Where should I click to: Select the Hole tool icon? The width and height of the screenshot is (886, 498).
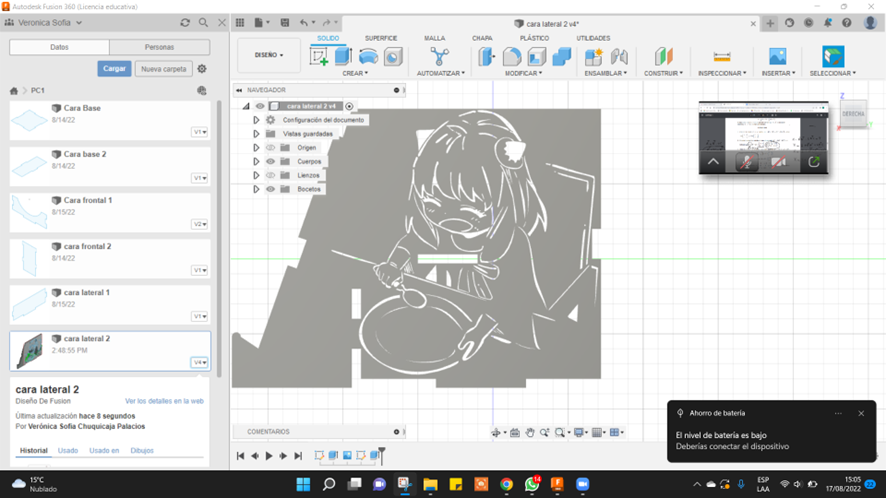[393, 57]
